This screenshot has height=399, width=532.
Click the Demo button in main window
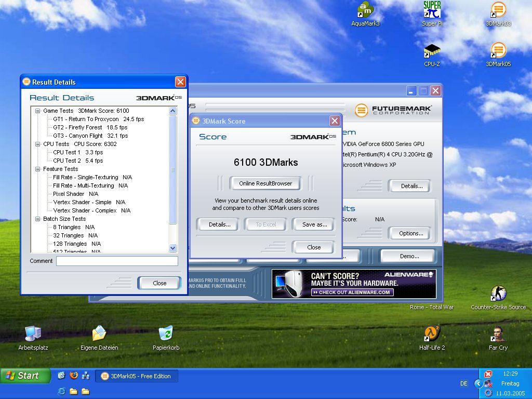pos(409,256)
